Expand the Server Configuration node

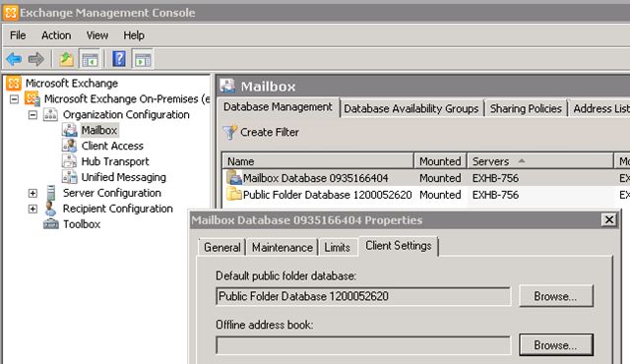32,194
